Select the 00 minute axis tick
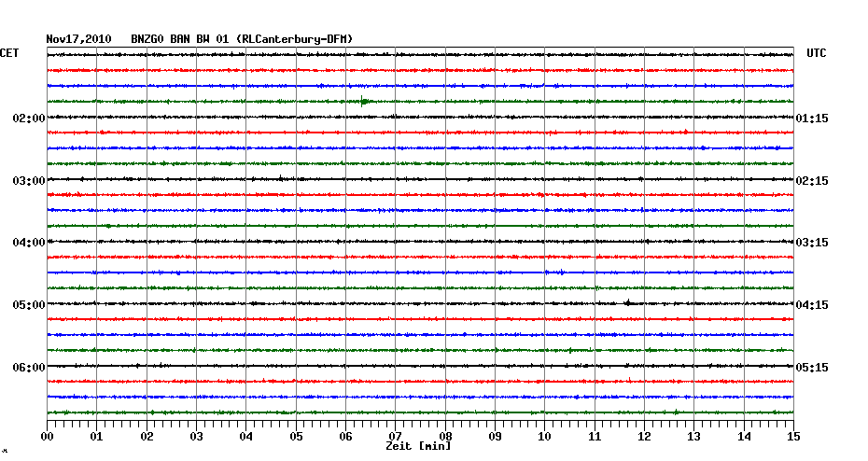Image resolution: width=868 pixels, height=461 pixels. (47, 436)
